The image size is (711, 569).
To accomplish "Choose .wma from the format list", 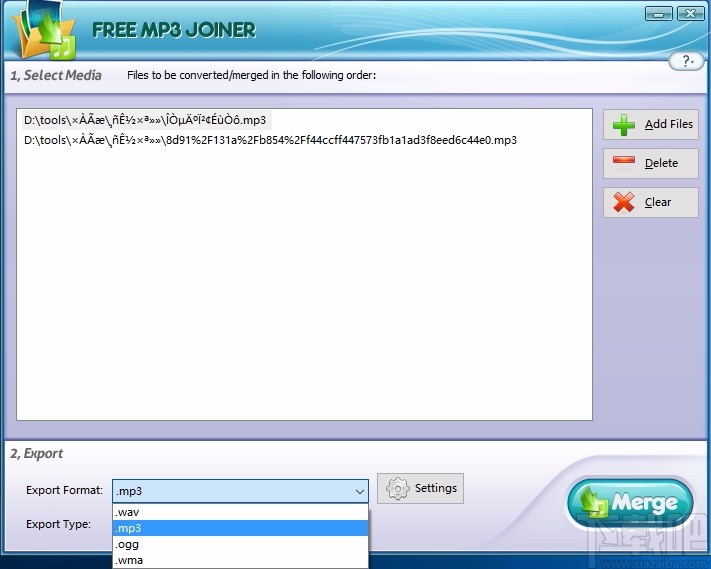I will (240, 560).
